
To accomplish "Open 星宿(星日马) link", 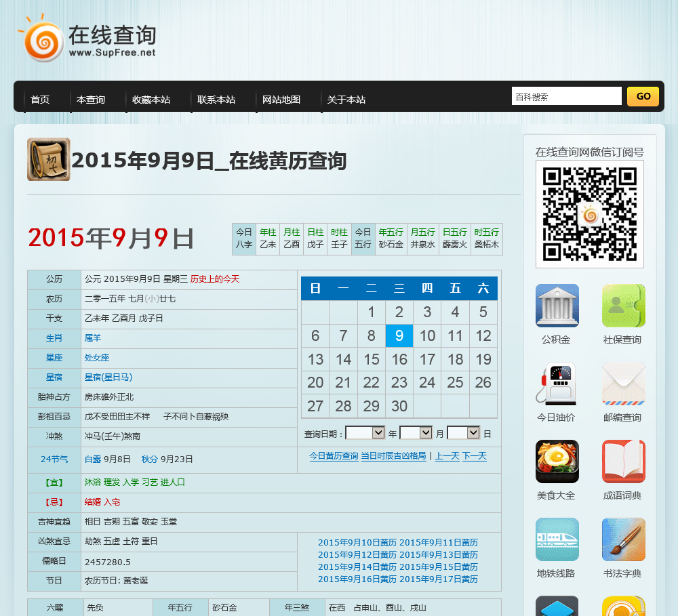I will (x=108, y=377).
